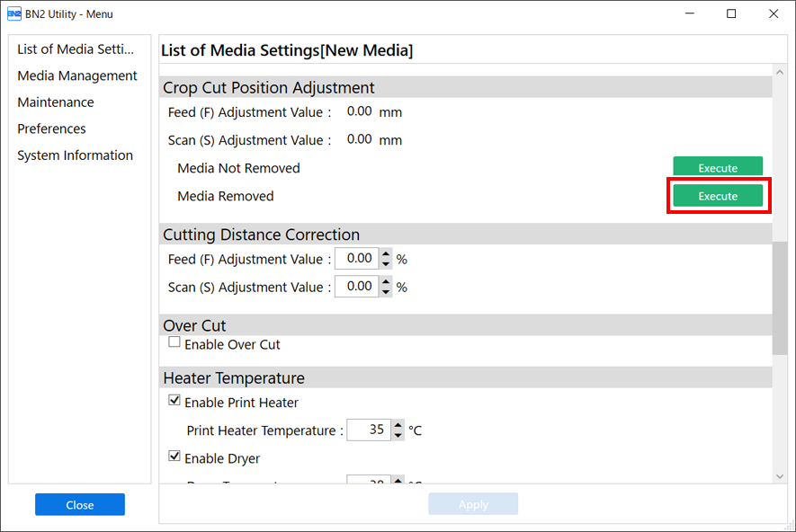This screenshot has height=532, width=796.
Task: Click the scrollbar up arrow in settings panel
Action: (780, 73)
